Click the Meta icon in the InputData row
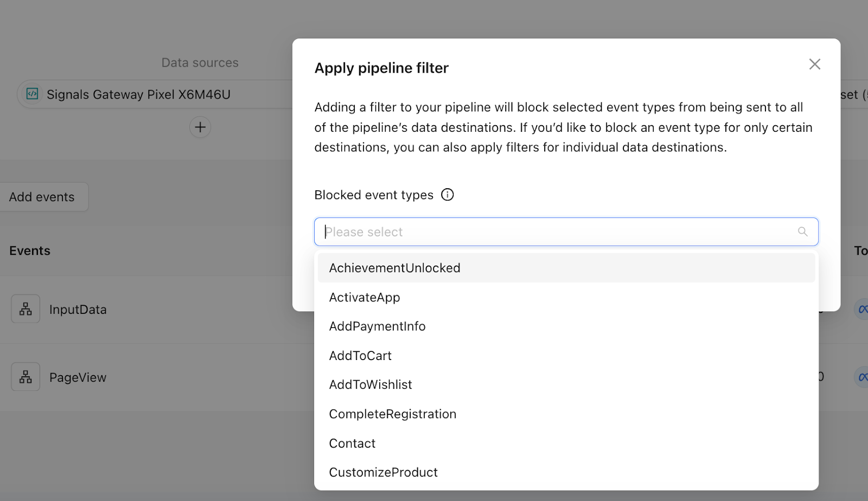The height and width of the screenshot is (501, 868). [861, 309]
